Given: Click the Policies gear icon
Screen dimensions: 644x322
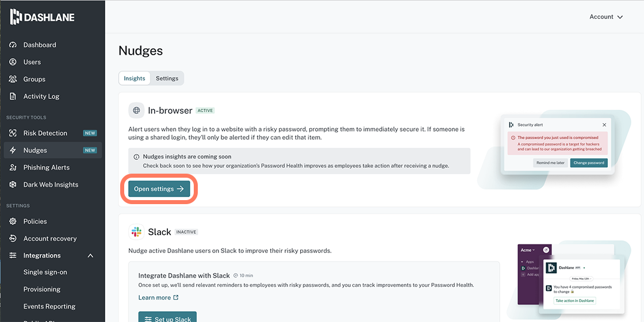Looking at the screenshot, I should coord(13,221).
